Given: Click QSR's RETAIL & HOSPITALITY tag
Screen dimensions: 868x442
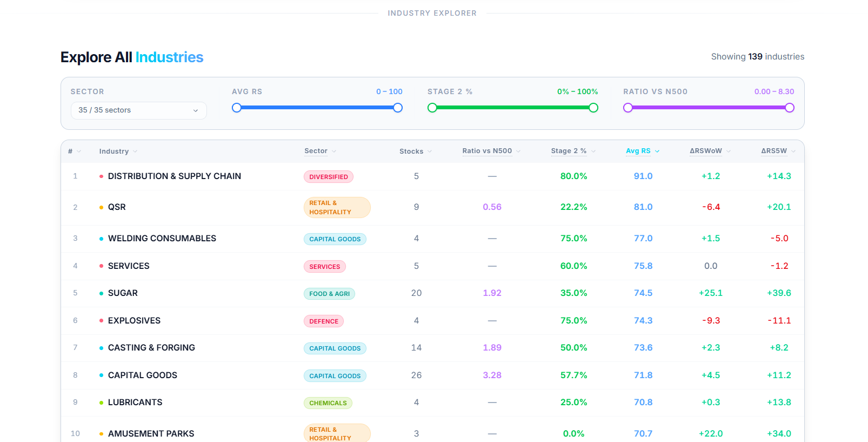Looking at the screenshot, I should pyautogui.click(x=337, y=208).
